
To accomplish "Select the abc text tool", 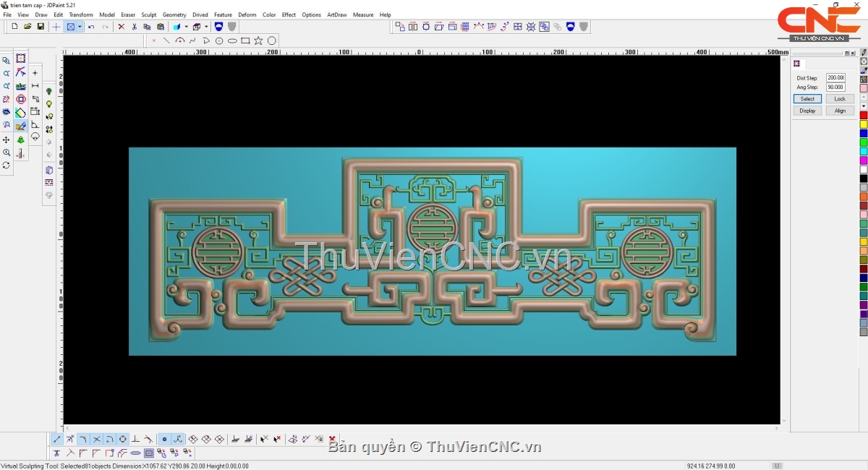I will pos(21,86).
